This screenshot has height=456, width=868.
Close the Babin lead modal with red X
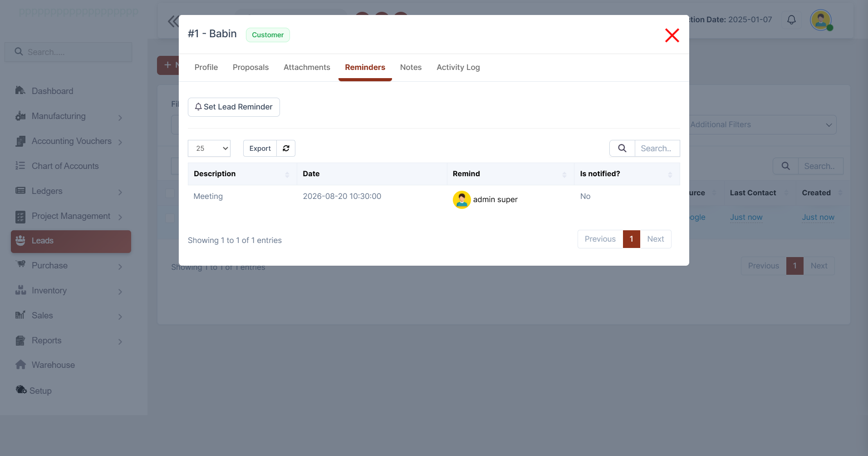point(672,35)
